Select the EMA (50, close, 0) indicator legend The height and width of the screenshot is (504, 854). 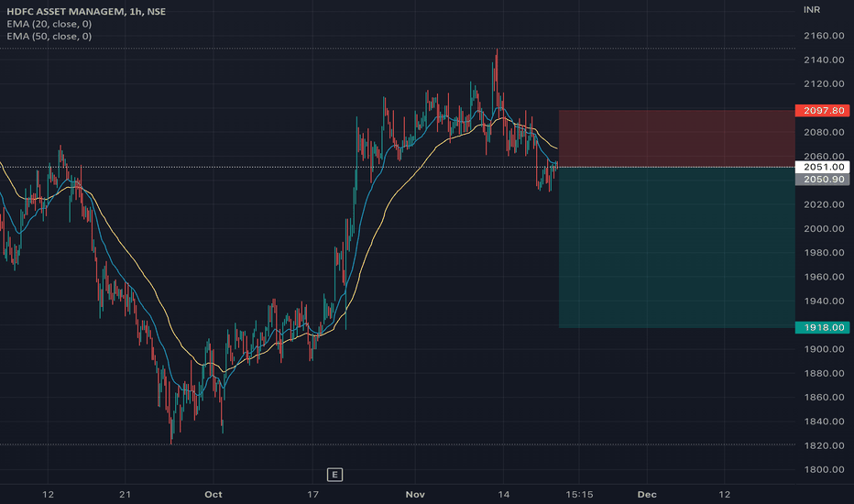[49, 37]
